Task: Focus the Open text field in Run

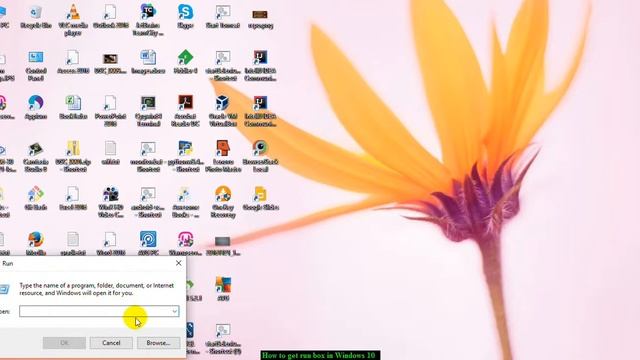Action: pyautogui.click(x=99, y=311)
